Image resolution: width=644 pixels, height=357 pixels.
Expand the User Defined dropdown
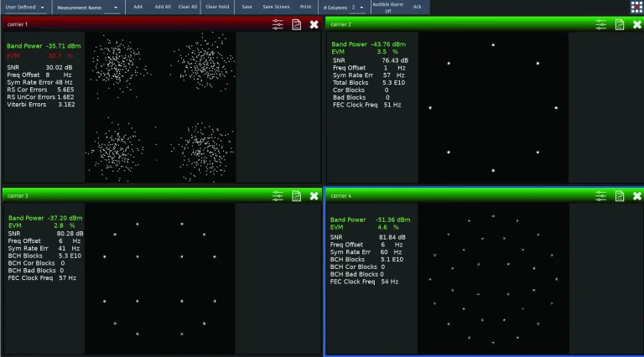(x=25, y=7)
